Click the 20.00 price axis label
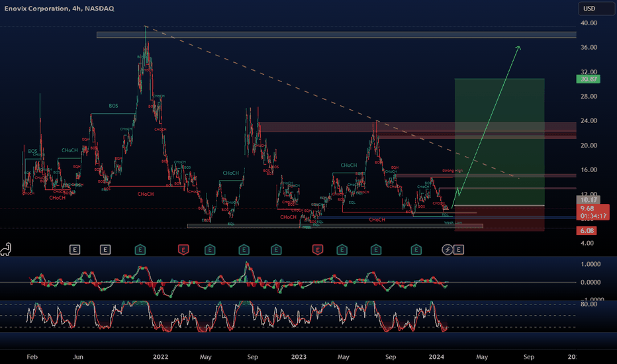The height and width of the screenshot is (364, 617). 589,145
